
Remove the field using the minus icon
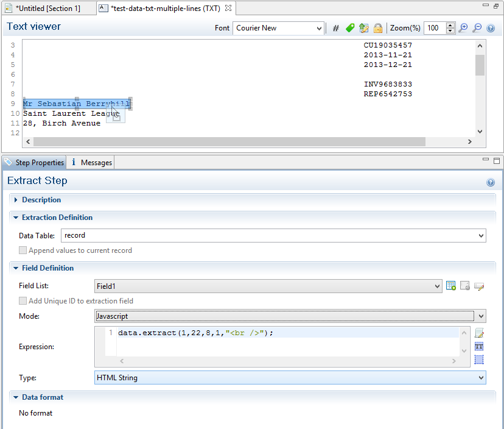(465, 286)
